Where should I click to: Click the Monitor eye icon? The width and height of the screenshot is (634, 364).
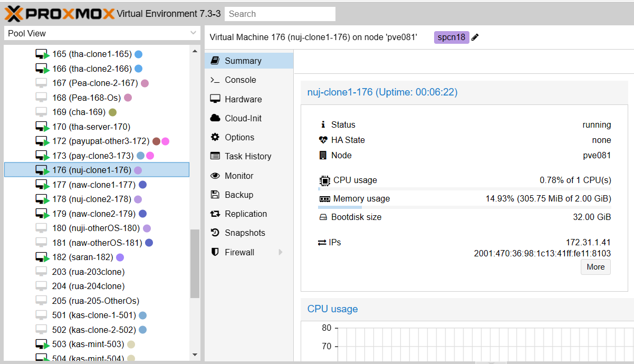[215, 176]
